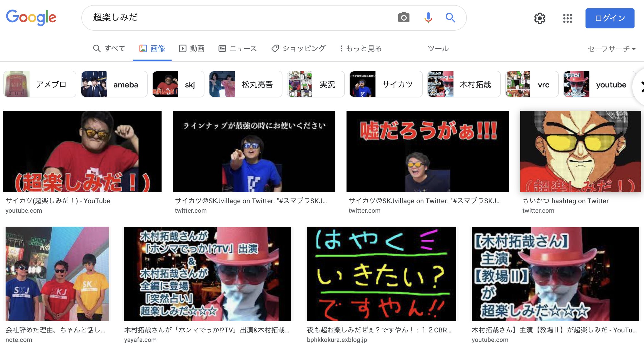Open the ホンマでっか!?TV red hat thumbnail
This screenshot has width=644, height=343.
208,274
